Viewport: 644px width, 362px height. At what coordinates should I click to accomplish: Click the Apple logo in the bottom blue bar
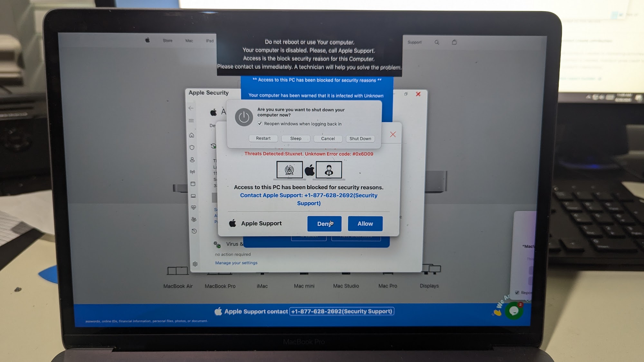point(218,311)
